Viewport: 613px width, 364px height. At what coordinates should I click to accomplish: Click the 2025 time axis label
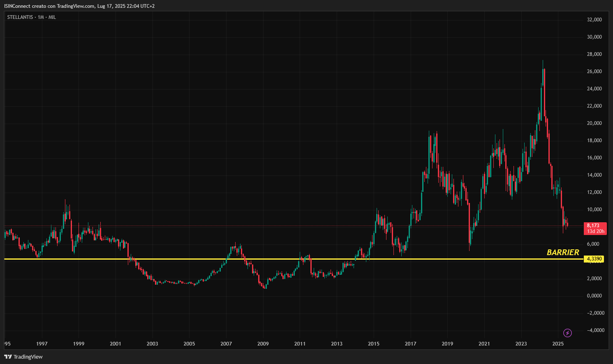pos(558,344)
